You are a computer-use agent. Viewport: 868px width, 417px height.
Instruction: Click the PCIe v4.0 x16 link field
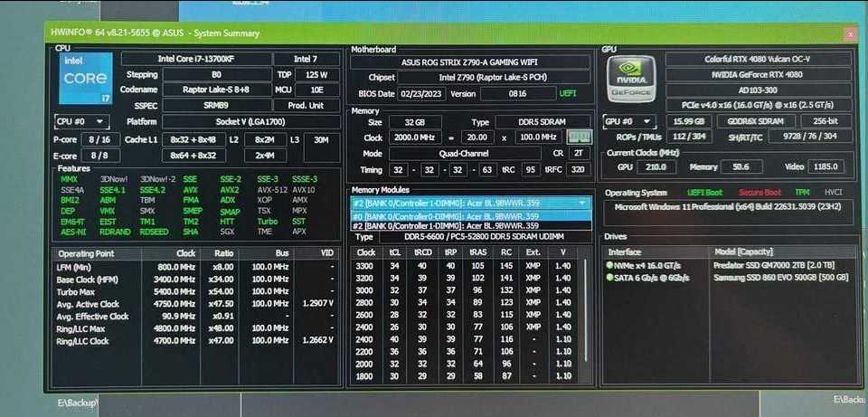click(x=759, y=105)
